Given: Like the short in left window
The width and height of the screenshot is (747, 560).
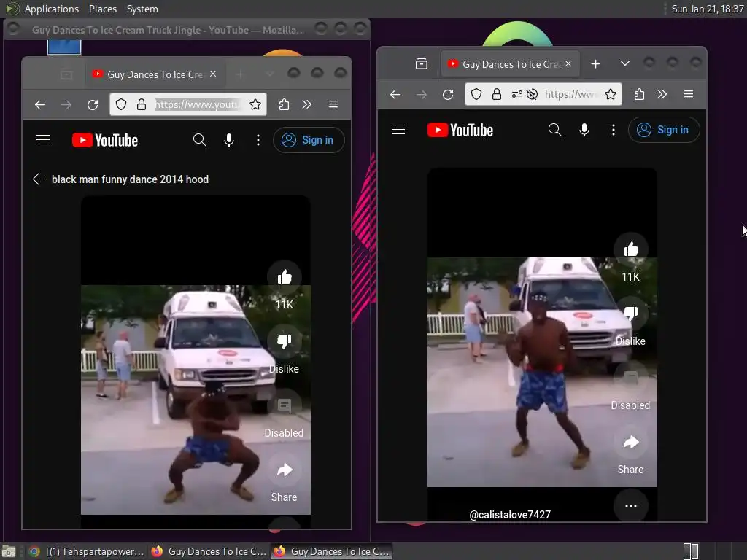Looking at the screenshot, I should pyautogui.click(x=285, y=276).
